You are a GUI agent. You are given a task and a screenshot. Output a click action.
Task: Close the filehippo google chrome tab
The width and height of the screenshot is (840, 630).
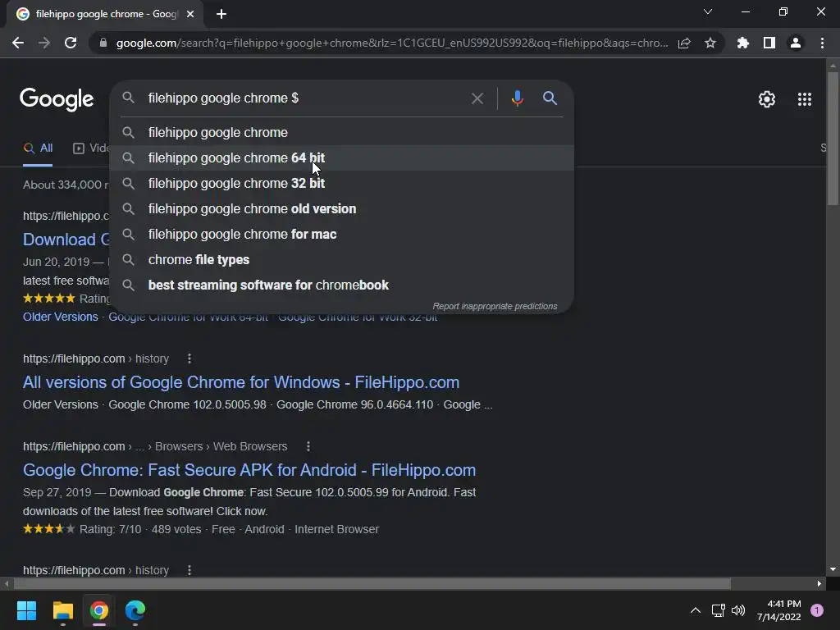[x=190, y=14]
